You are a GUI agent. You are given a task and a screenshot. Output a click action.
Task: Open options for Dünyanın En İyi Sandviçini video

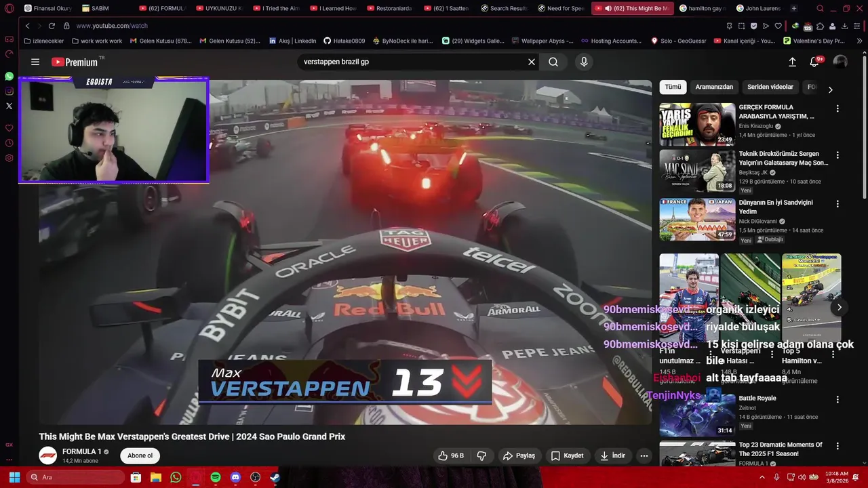click(x=837, y=203)
